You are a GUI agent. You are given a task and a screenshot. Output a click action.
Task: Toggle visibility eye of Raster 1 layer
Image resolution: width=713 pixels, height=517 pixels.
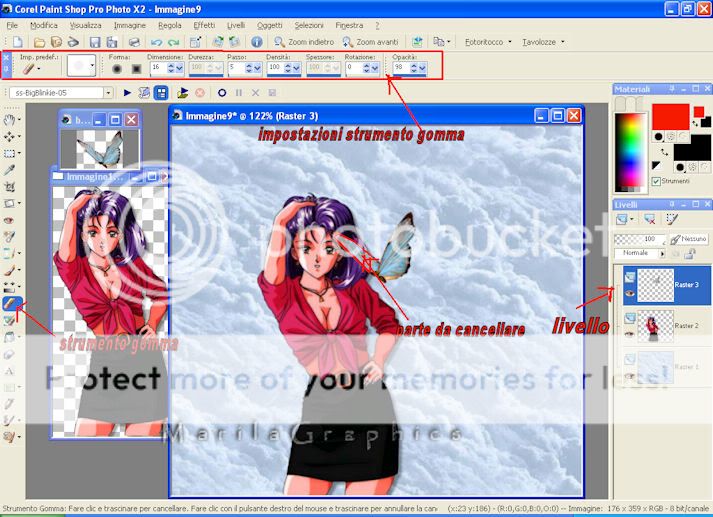(x=629, y=376)
